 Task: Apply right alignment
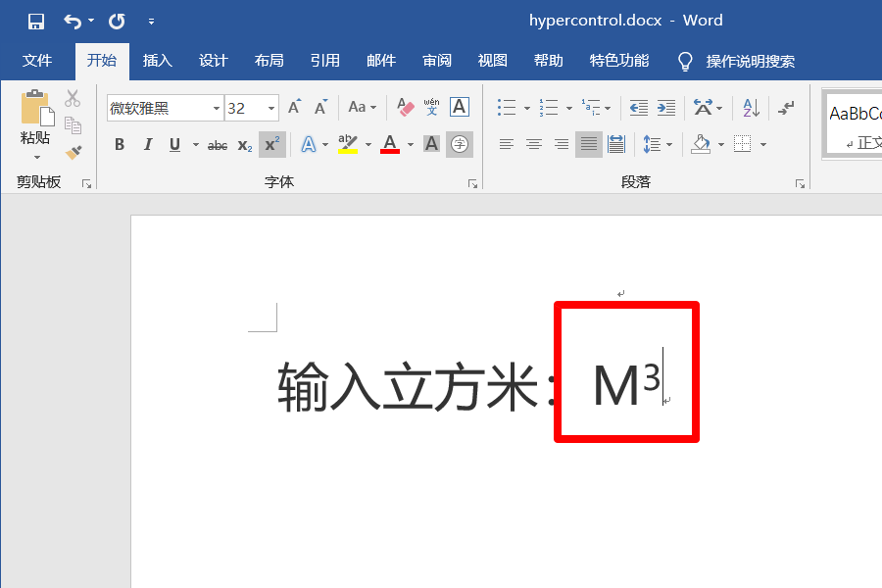click(560, 144)
